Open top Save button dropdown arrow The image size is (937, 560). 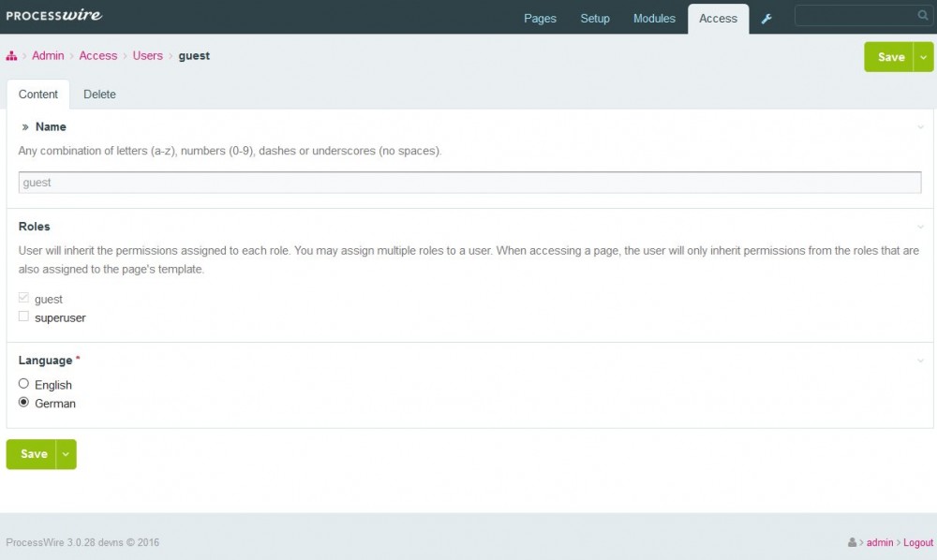click(924, 57)
